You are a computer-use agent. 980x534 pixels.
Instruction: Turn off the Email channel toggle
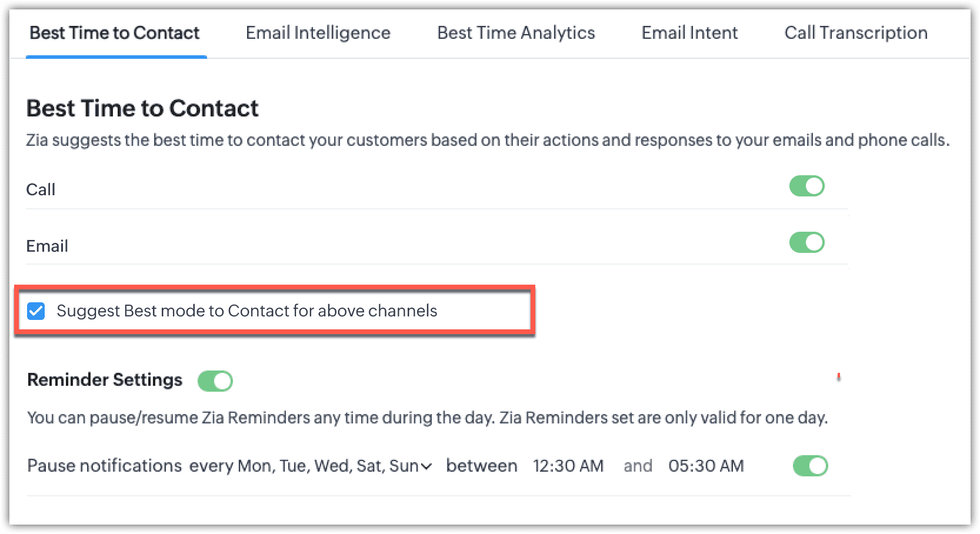pyautogui.click(x=806, y=242)
